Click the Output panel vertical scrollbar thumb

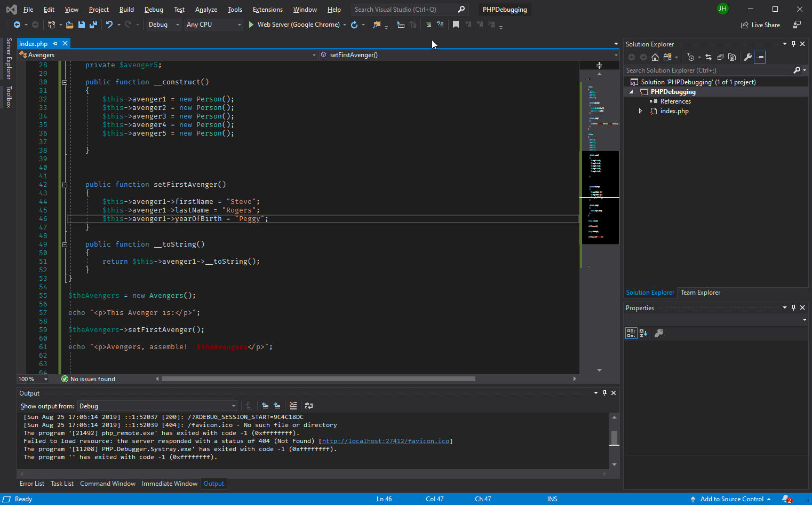614,437
